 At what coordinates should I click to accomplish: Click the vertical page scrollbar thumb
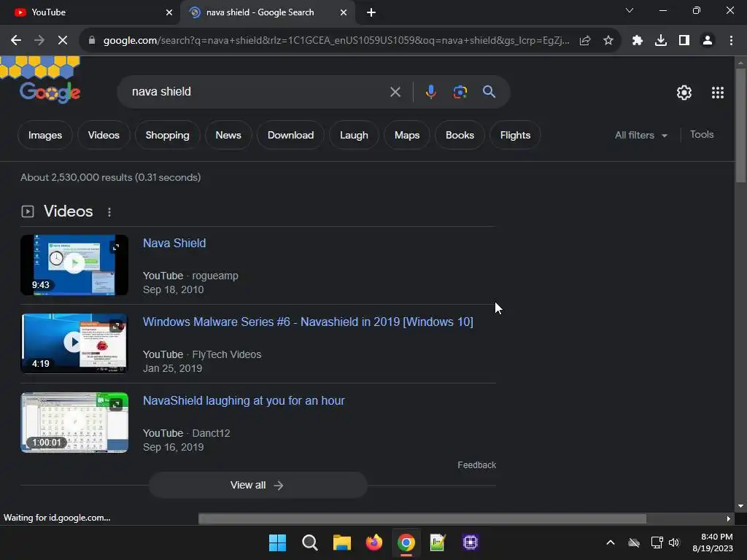[740, 125]
